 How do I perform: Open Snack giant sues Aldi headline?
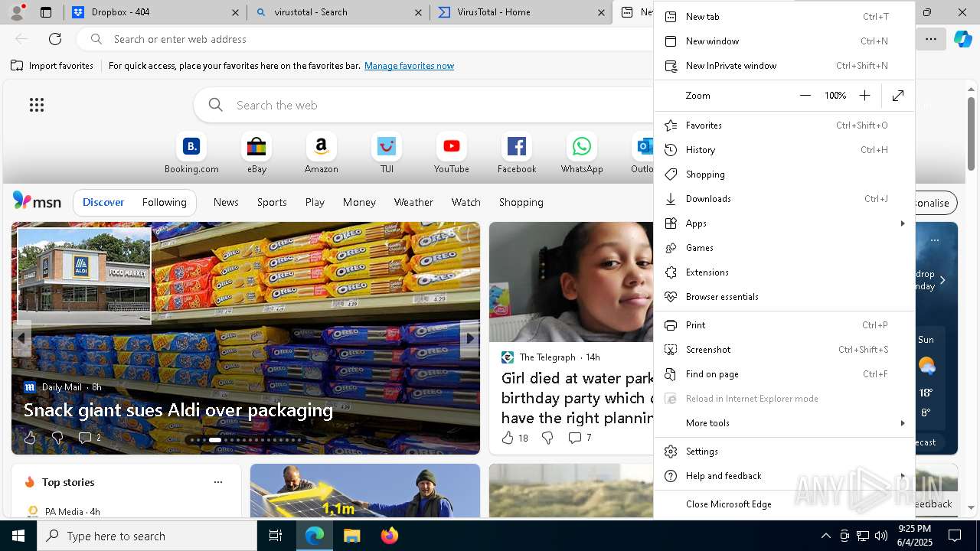[x=178, y=410]
